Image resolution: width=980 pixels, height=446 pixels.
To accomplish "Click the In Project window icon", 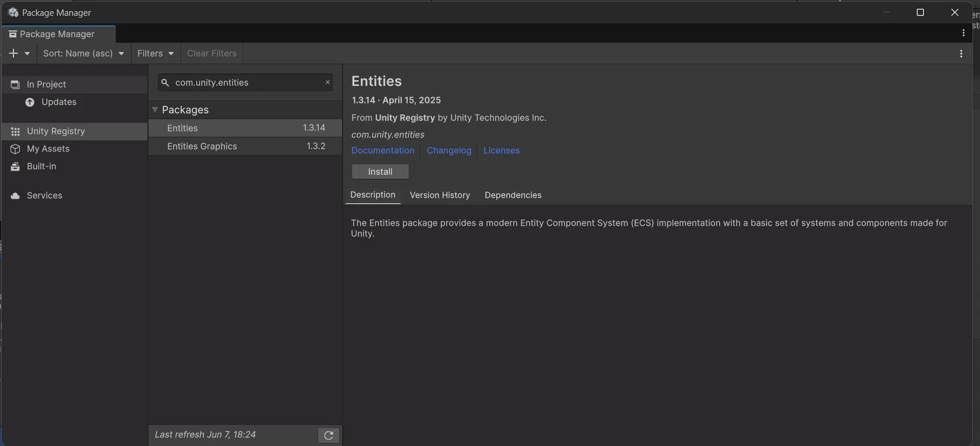I will [15, 85].
